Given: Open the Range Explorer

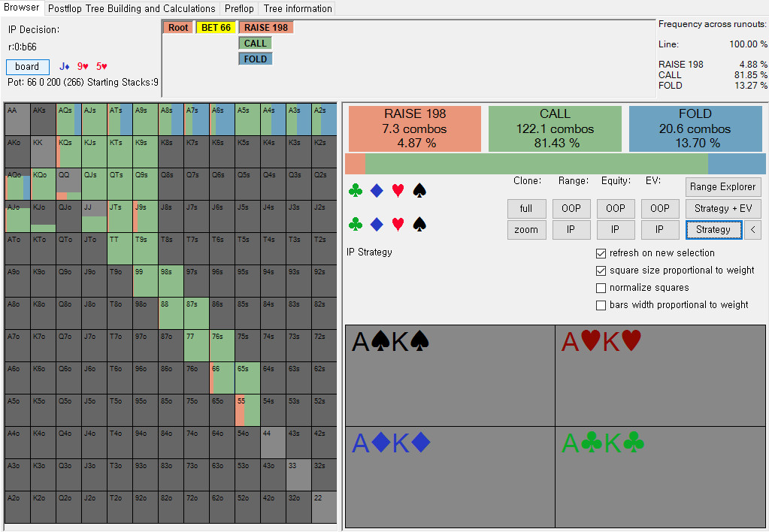Looking at the screenshot, I should pos(722,186).
